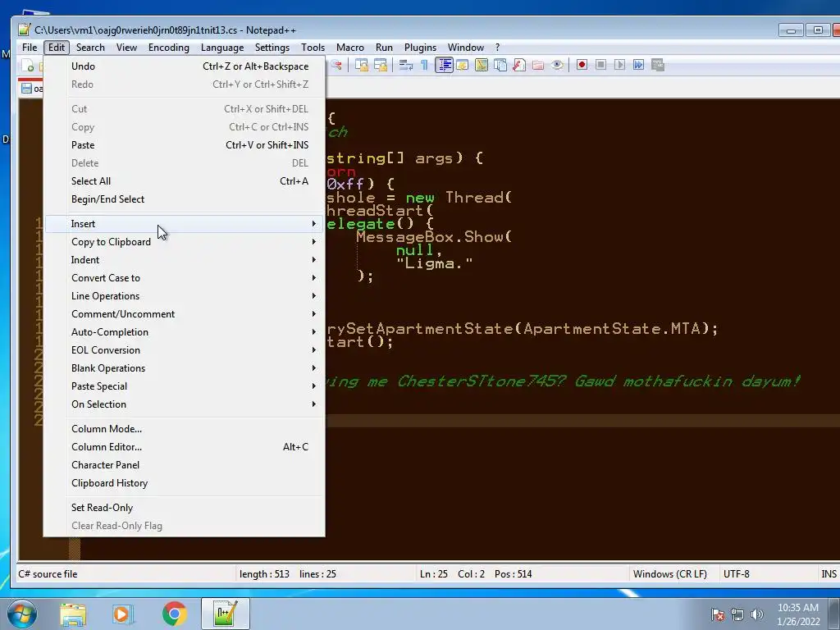Expand the Auto-Completion submenu
840x630 pixels.
coord(185,332)
